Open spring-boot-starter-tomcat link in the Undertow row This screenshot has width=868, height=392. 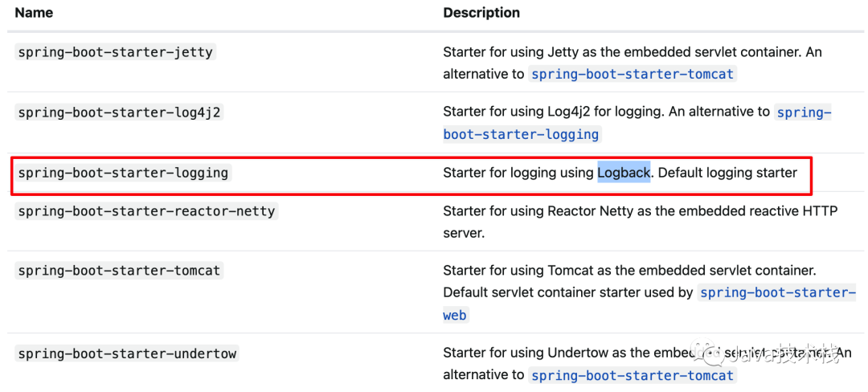point(633,375)
